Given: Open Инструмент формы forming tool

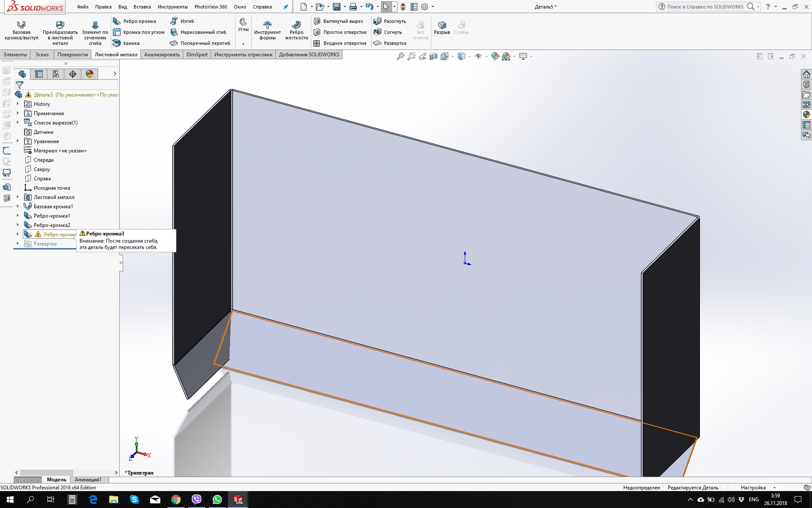Looking at the screenshot, I should (267, 30).
